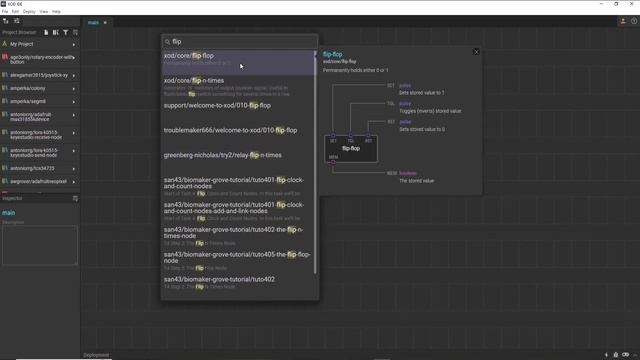Expand alexgamer2015/joystick-xy library

coord(74,76)
